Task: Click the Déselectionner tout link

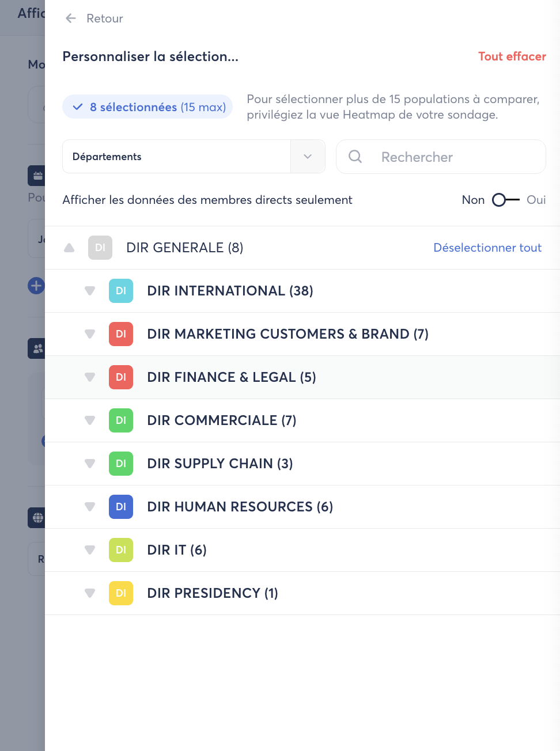Action: tap(487, 248)
